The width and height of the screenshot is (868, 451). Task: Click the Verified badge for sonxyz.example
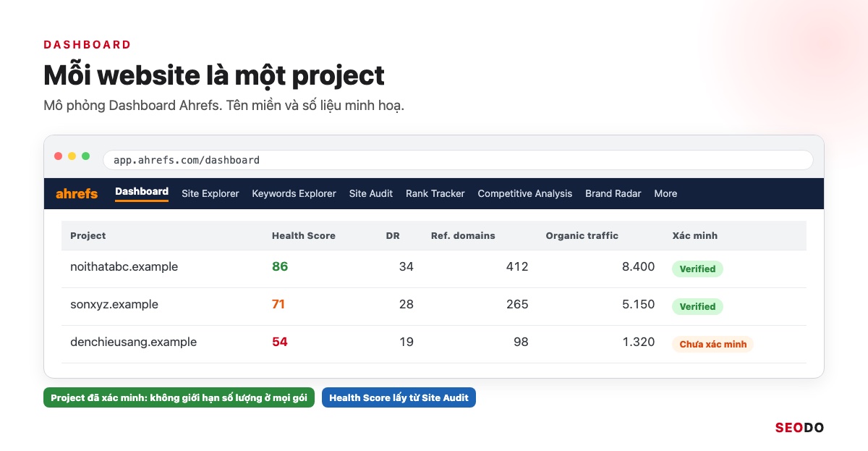tap(697, 306)
